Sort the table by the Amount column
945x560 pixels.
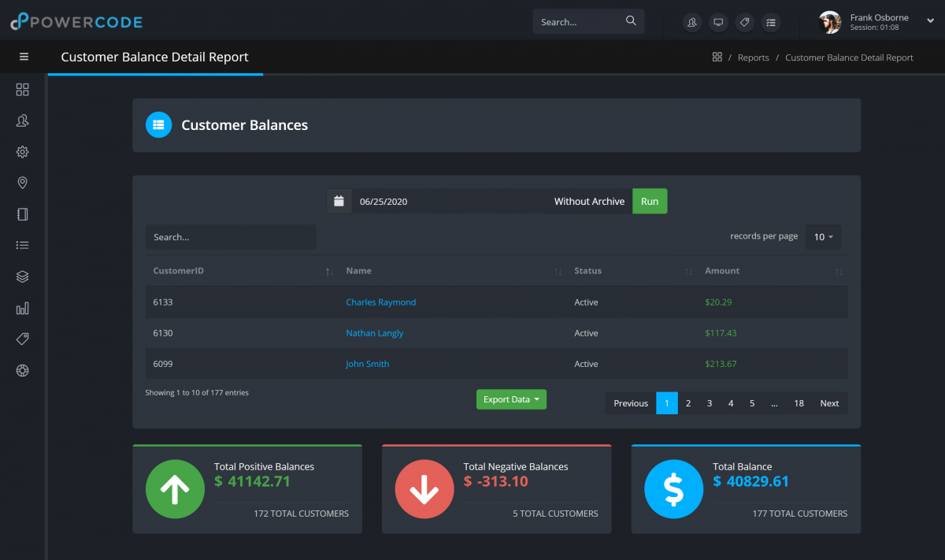click(722, 270)
